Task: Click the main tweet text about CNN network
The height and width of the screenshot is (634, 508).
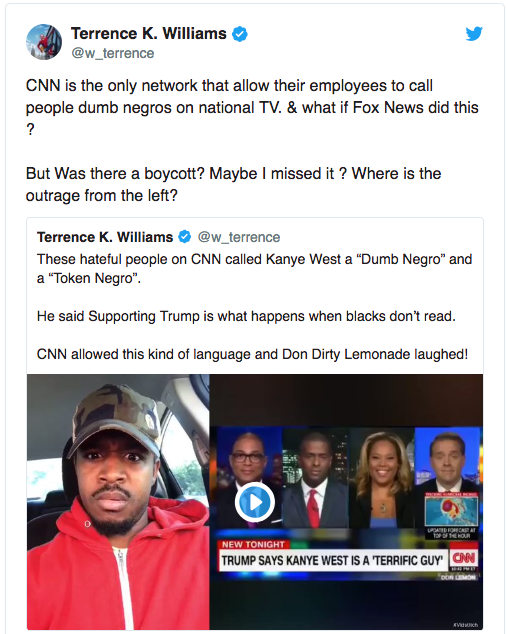Action: point(252,108)
